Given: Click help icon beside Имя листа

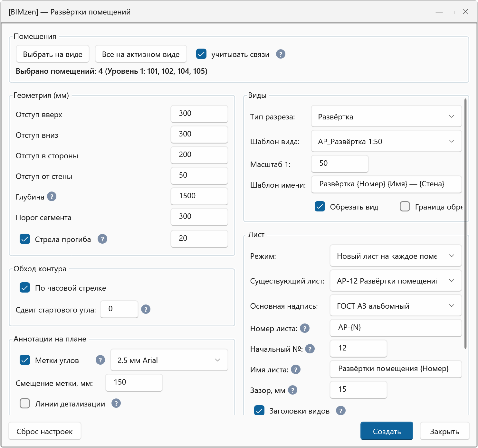Looking at the screenshot, I should 296,369.
